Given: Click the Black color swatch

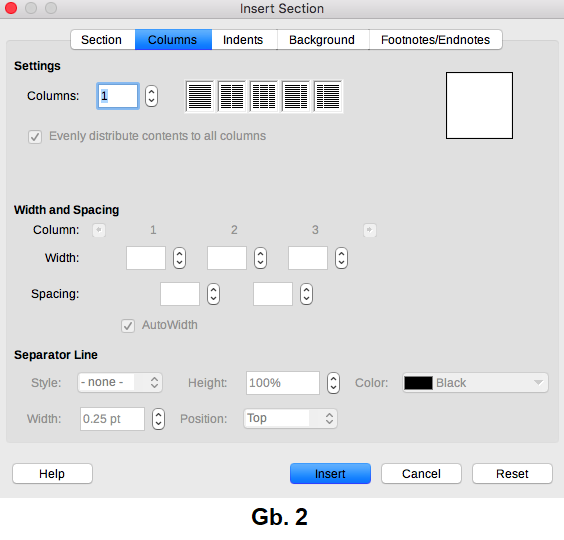Looking at the screenshot, I should 418,383.
